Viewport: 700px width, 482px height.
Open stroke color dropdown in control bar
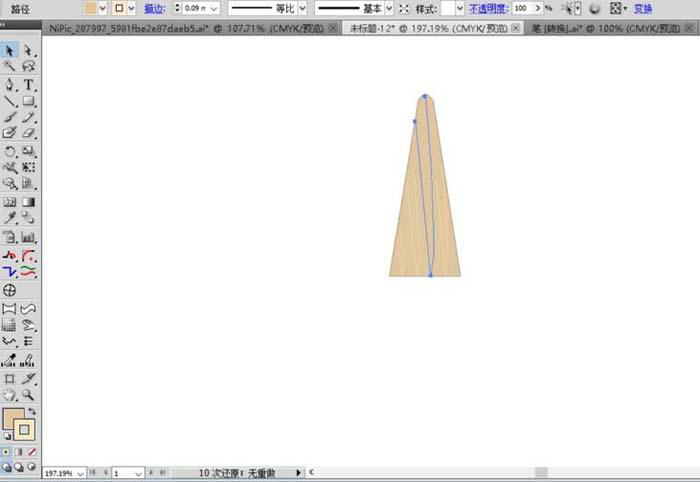[x=131, y=8]
